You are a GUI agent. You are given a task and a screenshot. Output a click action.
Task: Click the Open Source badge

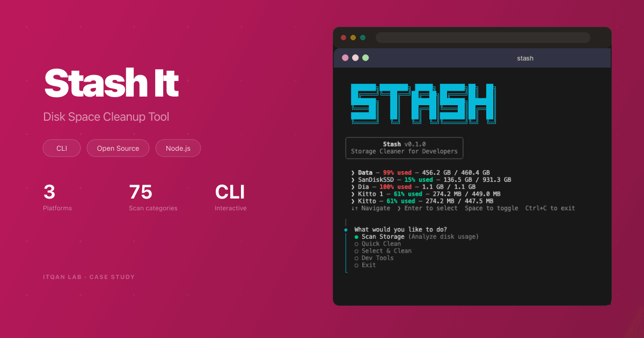[x=118, y=148]
